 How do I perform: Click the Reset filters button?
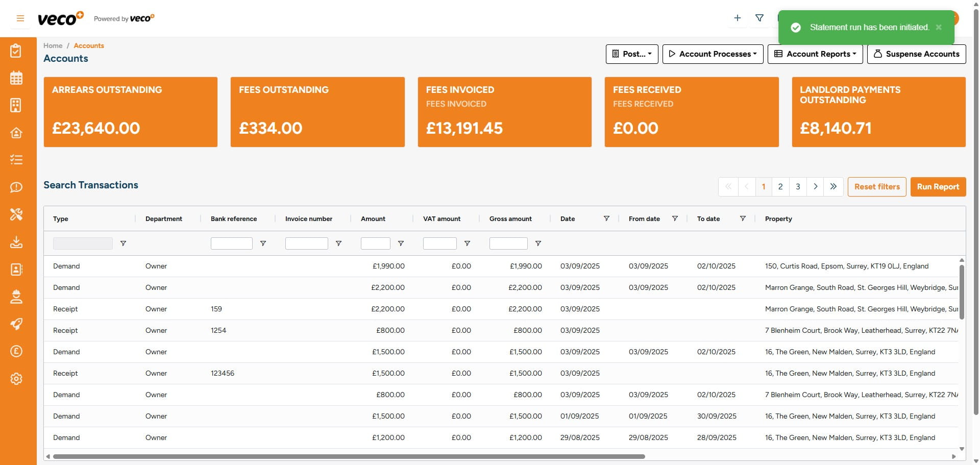(877, 187)
